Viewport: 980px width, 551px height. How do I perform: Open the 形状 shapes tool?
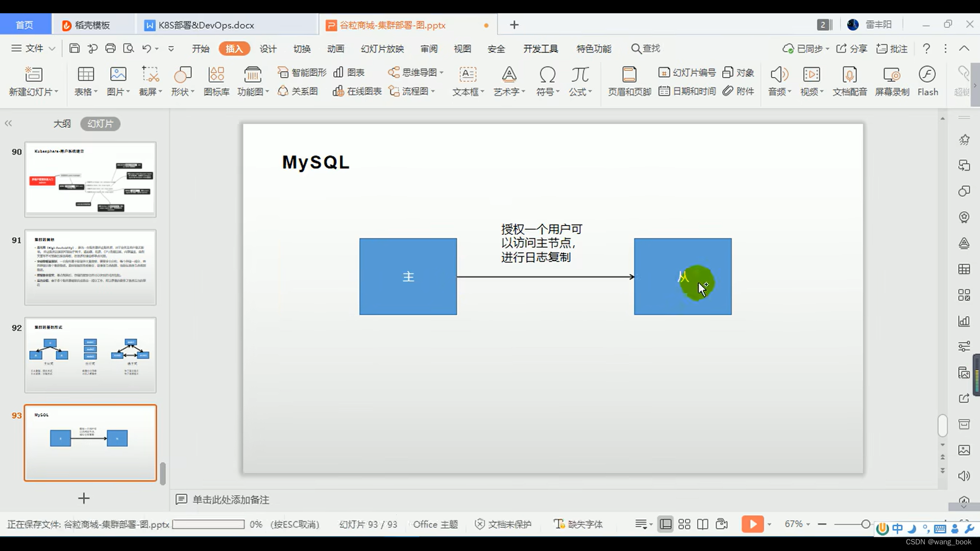tap(182, 81)
